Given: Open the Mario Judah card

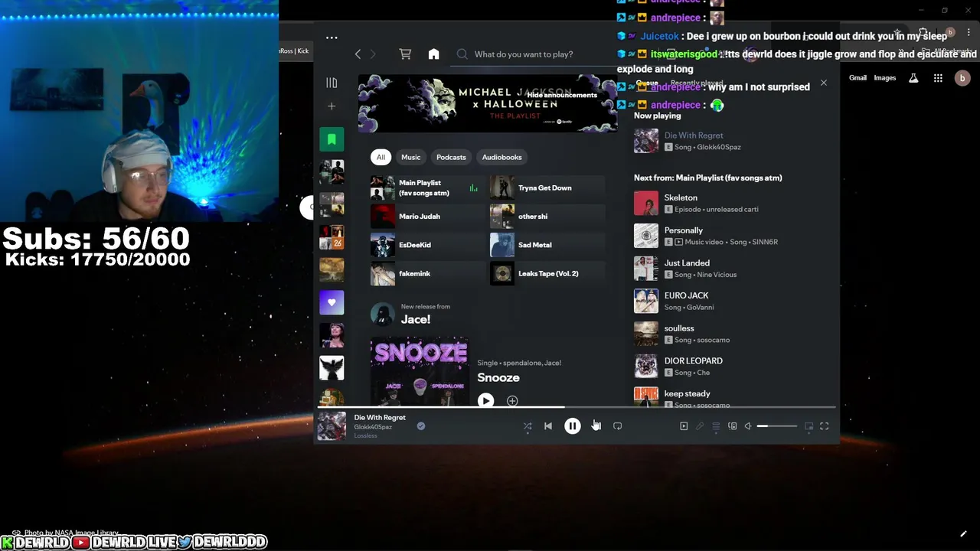Looking at the screenshot, I should (426, 217).
